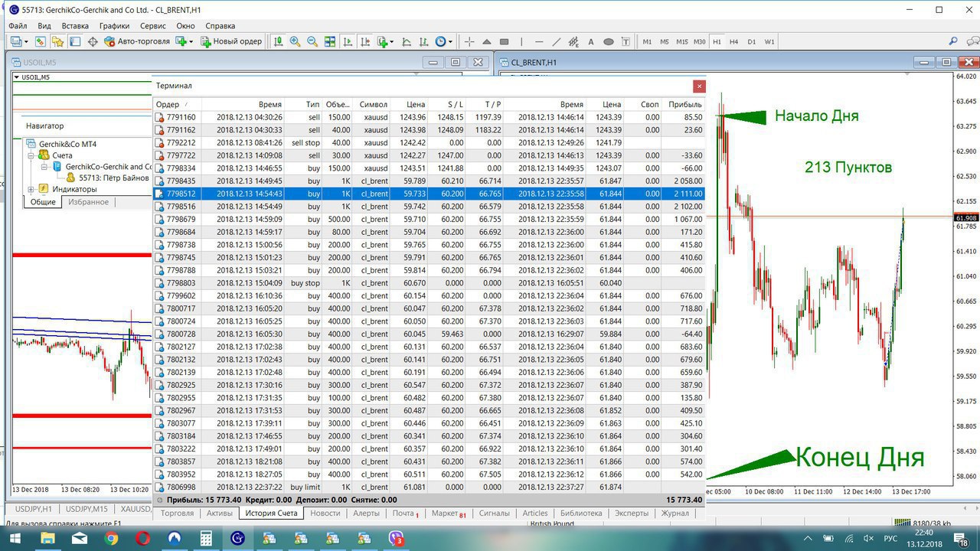
Task: Open Chrome from the taskbar
Action: click(x=111, y=539)
